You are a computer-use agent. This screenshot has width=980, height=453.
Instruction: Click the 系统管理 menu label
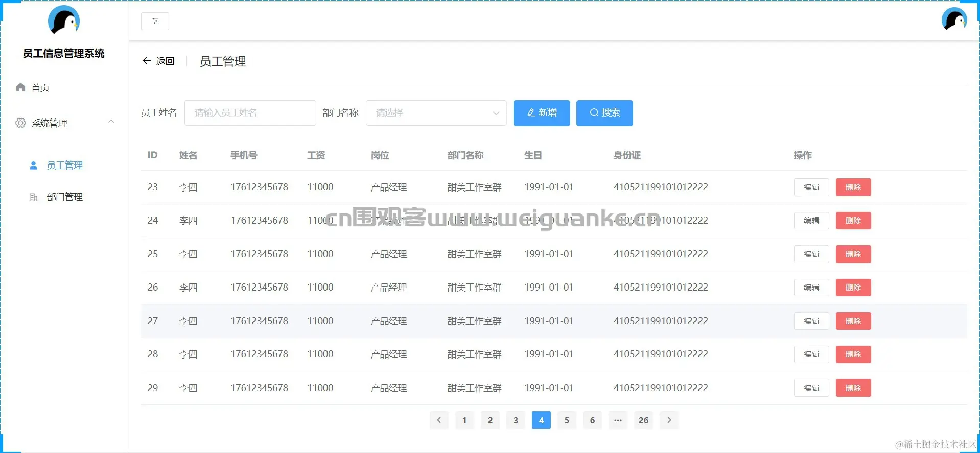click(50, 123)
